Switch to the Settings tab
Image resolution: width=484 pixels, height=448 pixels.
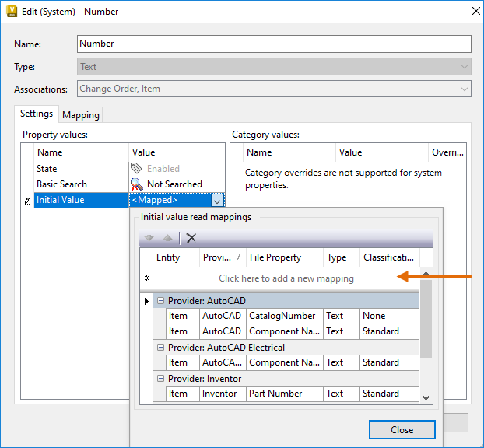(x=37, y=114)
